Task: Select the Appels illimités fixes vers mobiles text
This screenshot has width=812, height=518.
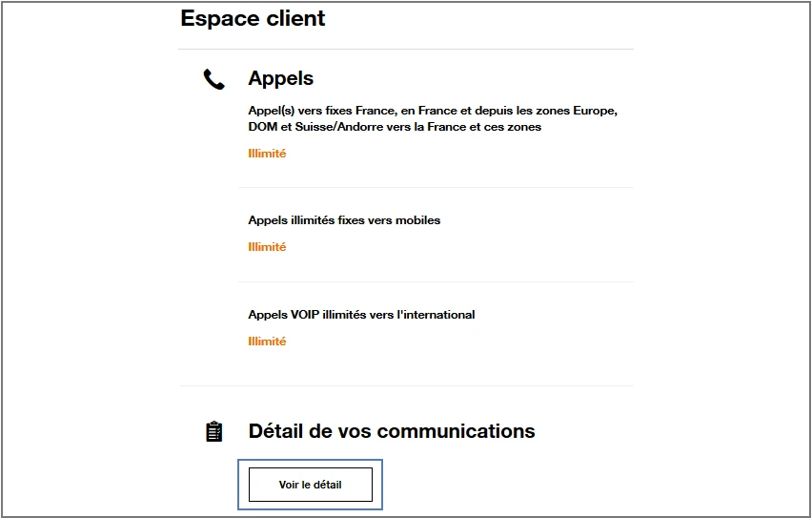Action: 344,220
